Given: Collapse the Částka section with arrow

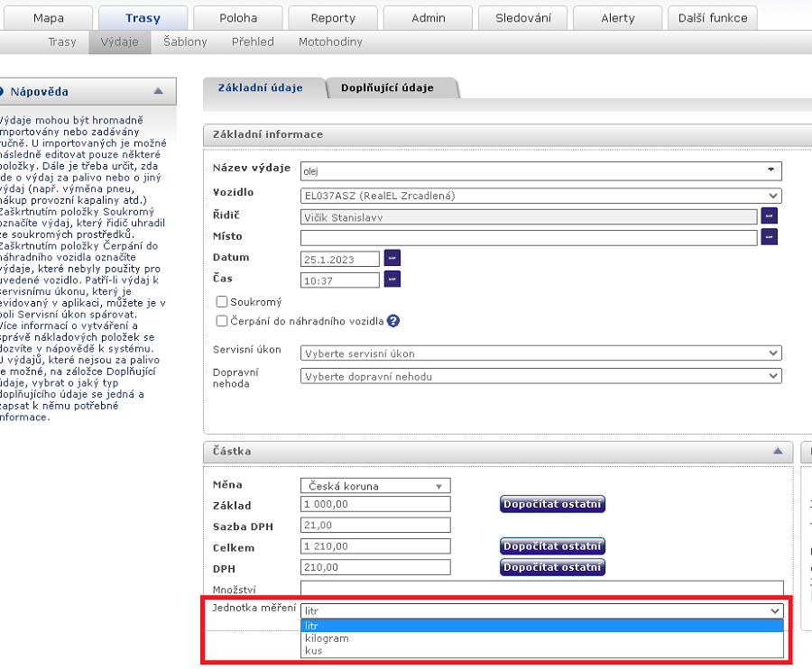Looking at the screenshot, I should coord(777,450).
